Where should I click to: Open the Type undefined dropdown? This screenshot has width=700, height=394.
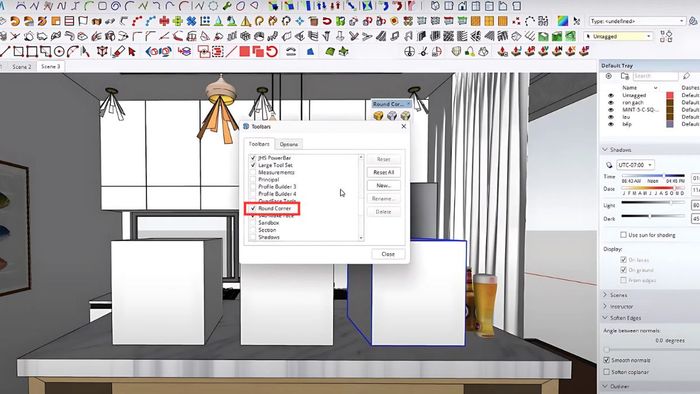tap(637, 21)
